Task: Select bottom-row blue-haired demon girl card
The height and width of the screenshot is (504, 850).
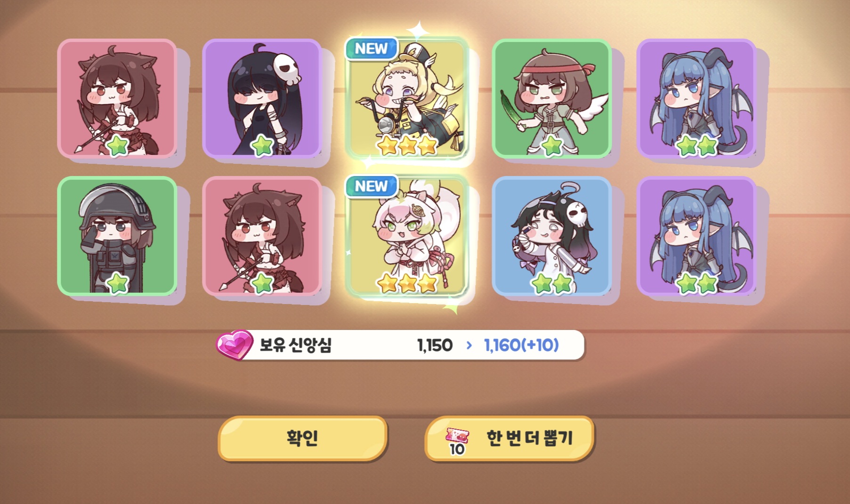Action: [x=696, y=236]
